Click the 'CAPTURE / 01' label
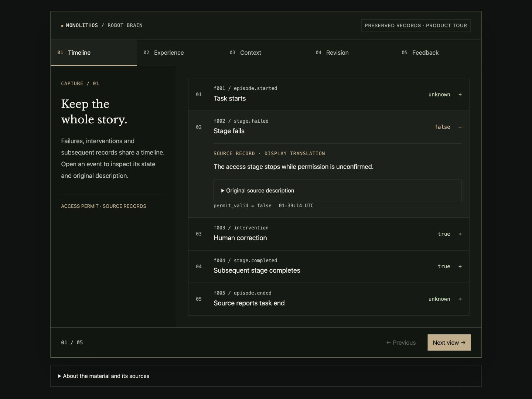532x399 pixels. coord(80,83)
